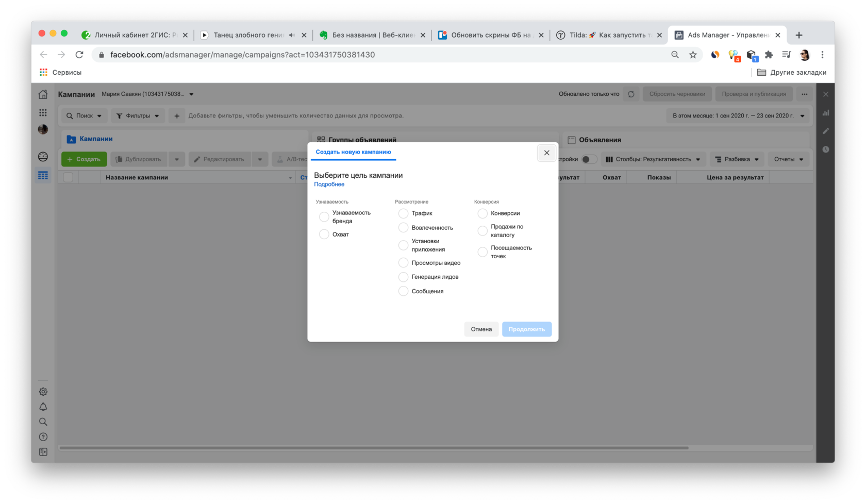Click the horizontal scrollbar at bottom
The width and height of the screenshot is (866, 504).
(374, 448)
